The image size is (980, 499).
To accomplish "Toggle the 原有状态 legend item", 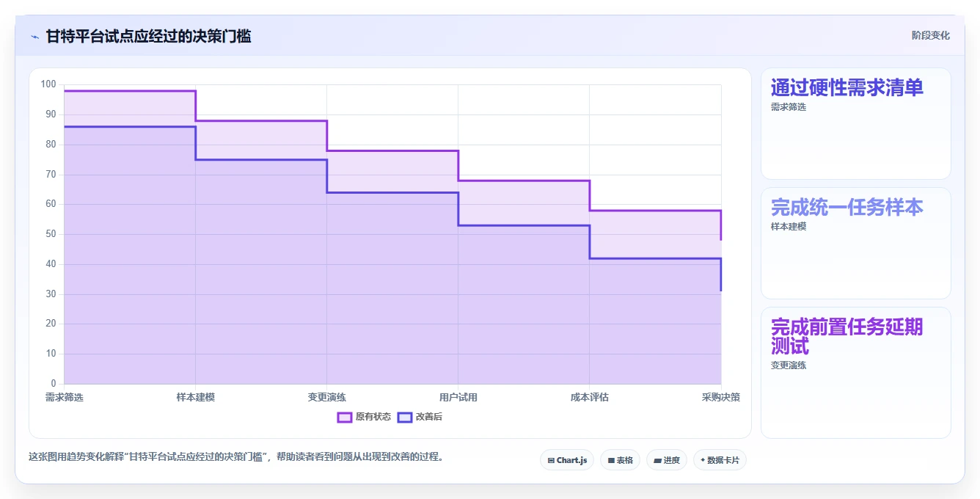I will 364,417.
